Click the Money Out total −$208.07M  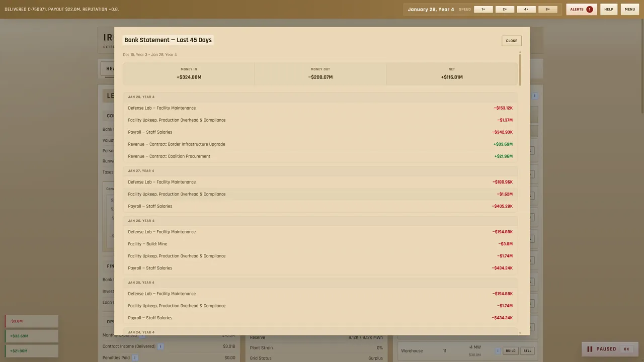(x=320, y=77)
